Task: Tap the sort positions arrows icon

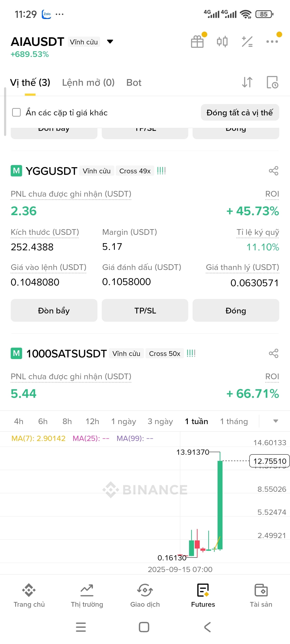Action: (x=247, y=82)
